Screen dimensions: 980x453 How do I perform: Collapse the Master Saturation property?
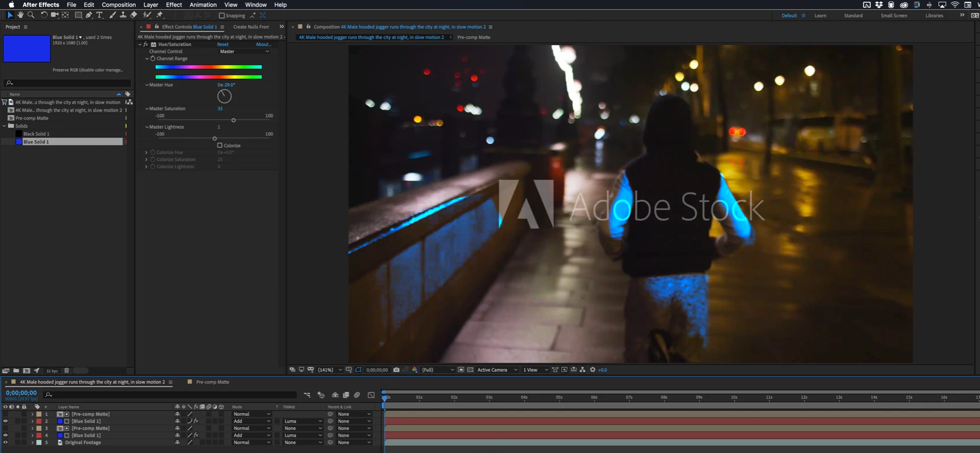147,109
